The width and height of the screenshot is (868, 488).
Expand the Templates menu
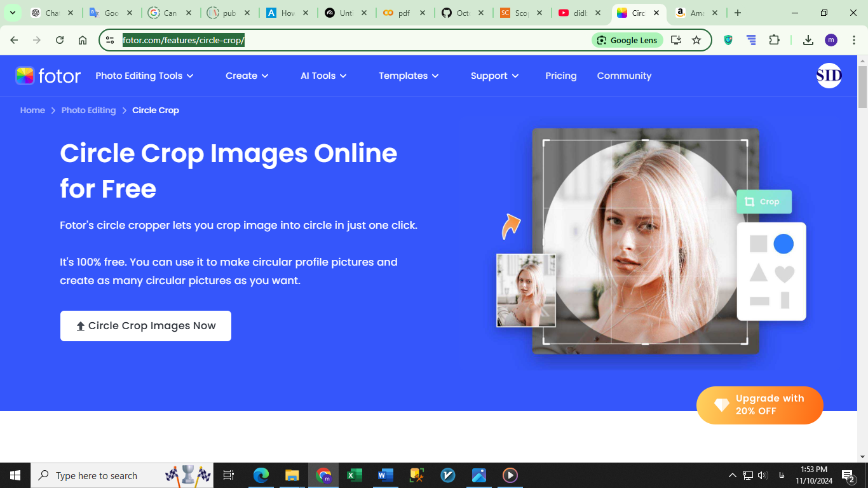click(x=409, y=76)
